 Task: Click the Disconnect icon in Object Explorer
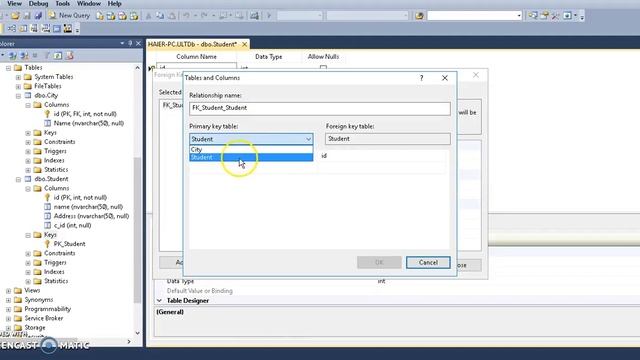click(24, 56)
